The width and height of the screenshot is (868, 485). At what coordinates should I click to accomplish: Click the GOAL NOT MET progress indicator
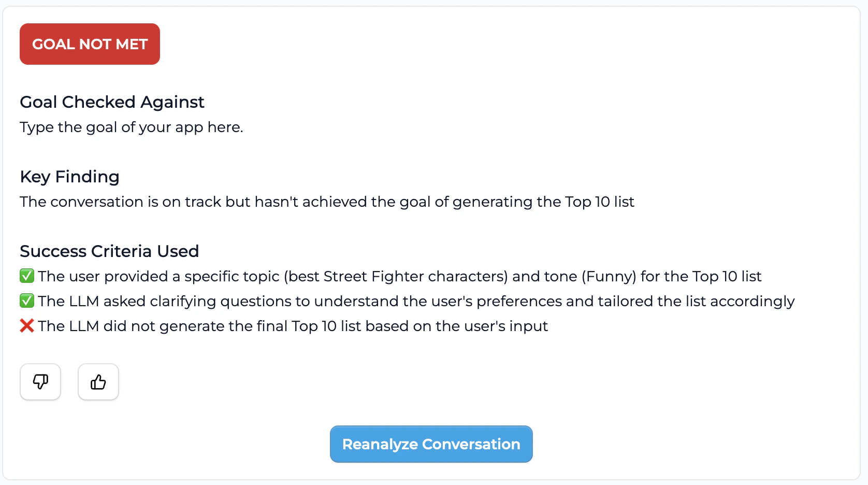click(x=89, y=44)
